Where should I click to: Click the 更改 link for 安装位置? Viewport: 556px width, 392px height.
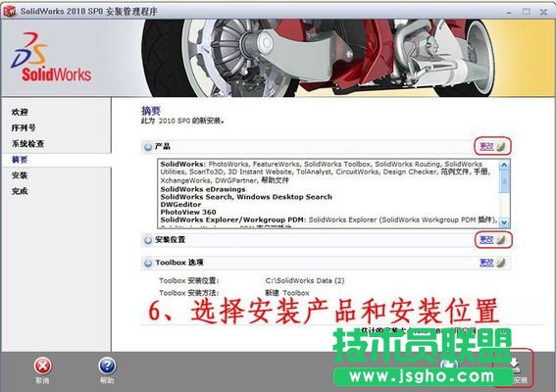click(486, 240)
